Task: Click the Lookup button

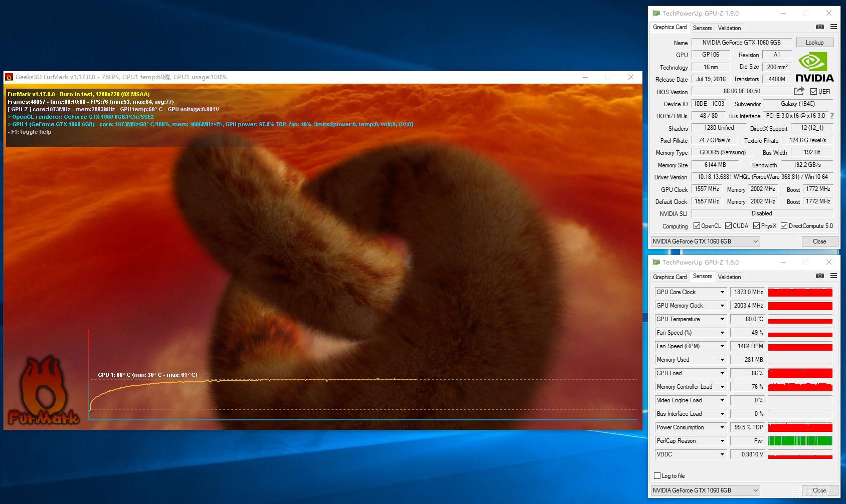Action: pyautogui.click(x=814, y=43)
